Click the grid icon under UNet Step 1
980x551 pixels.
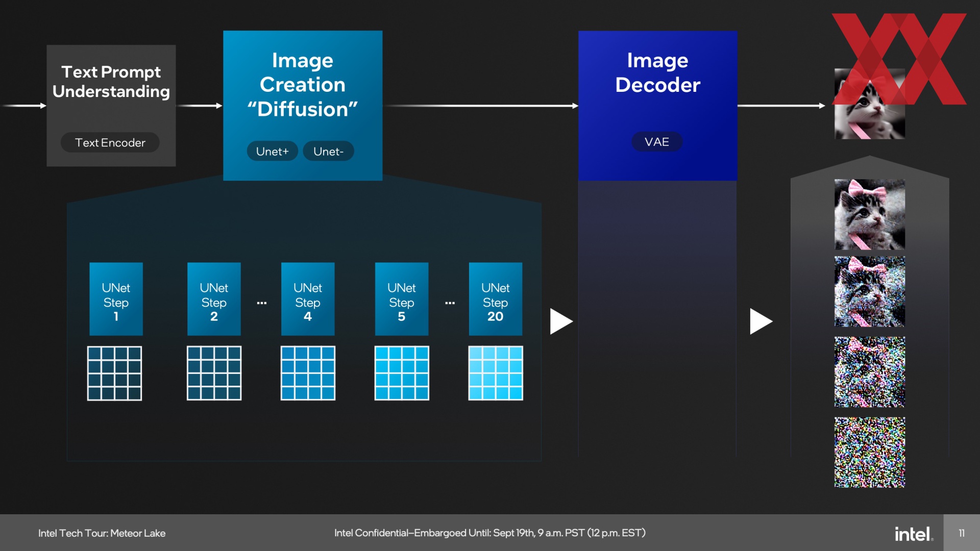coord(114,373)
